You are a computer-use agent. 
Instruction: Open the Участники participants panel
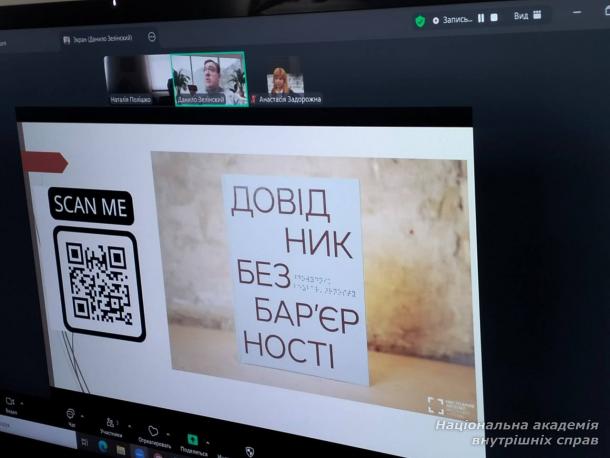pyautogui.click(x=111, y=427)
